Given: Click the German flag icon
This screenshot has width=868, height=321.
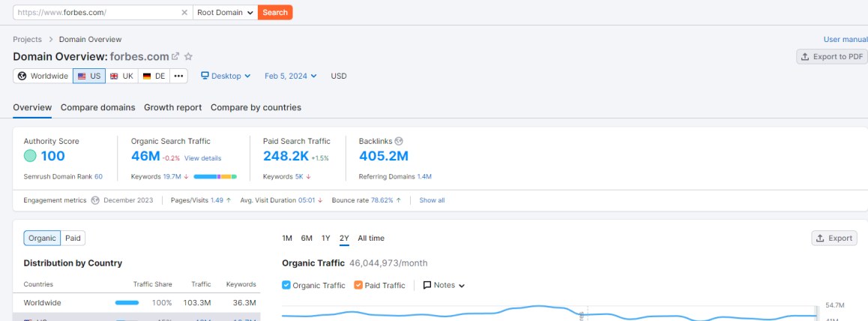Looking at the screenshot, I should tap(147, 76).
